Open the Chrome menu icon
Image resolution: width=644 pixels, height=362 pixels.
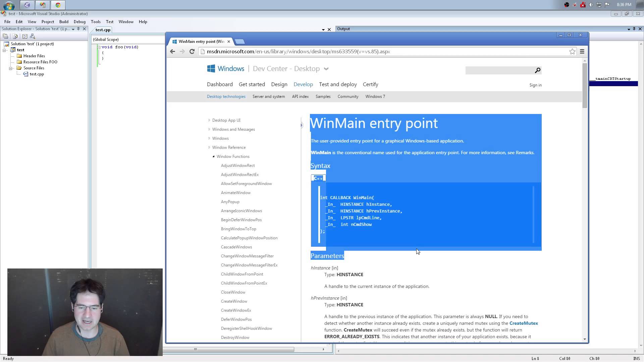(582, 52)
